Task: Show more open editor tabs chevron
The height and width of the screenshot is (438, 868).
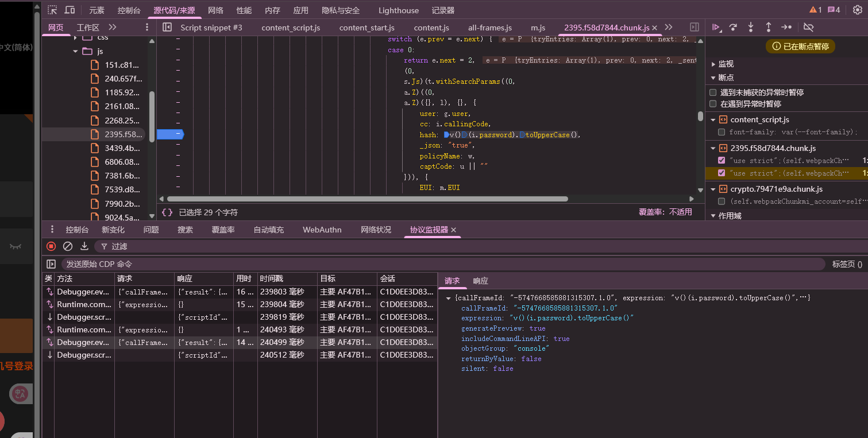Action: tap(669, 27)
